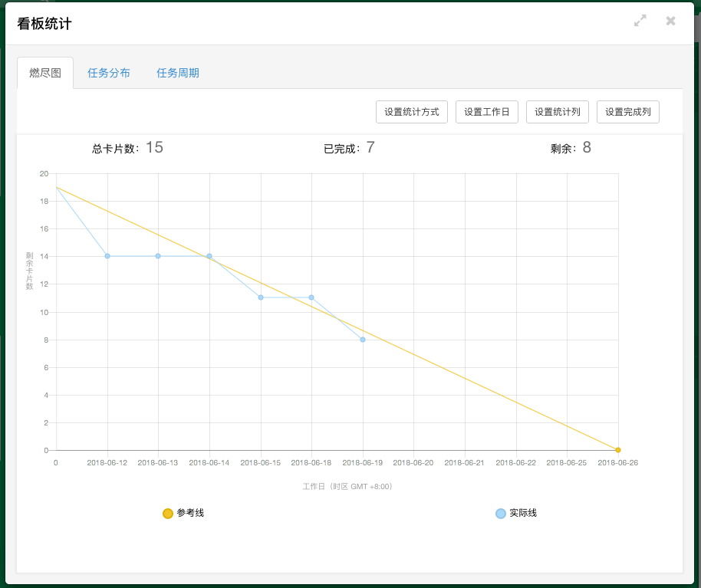
Task: Close the 看板统计 dialog
Action: point(670,21)
